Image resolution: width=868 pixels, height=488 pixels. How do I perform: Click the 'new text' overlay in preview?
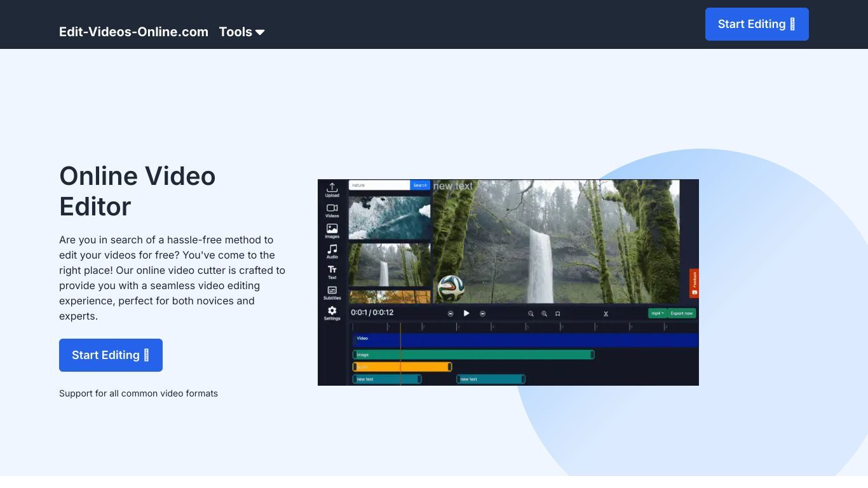tap(453, 186)
